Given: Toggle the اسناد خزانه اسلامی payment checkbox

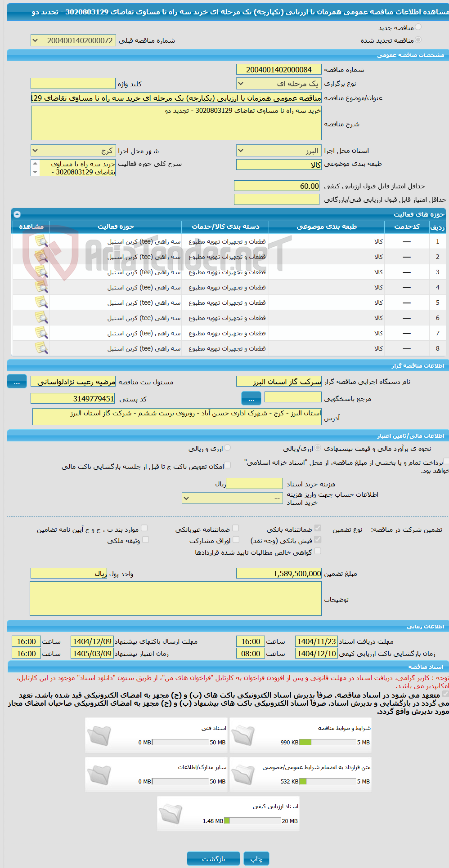Looking at the screenshot, I should [446, 462].
